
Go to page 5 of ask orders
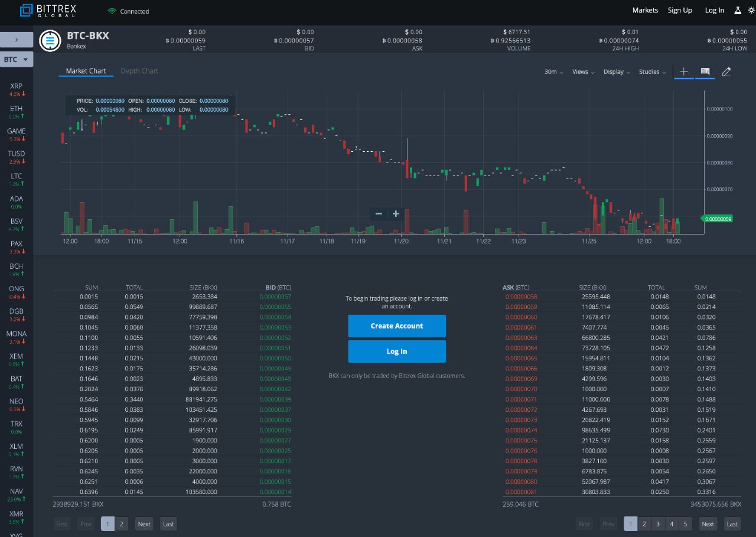pos(685,524)
